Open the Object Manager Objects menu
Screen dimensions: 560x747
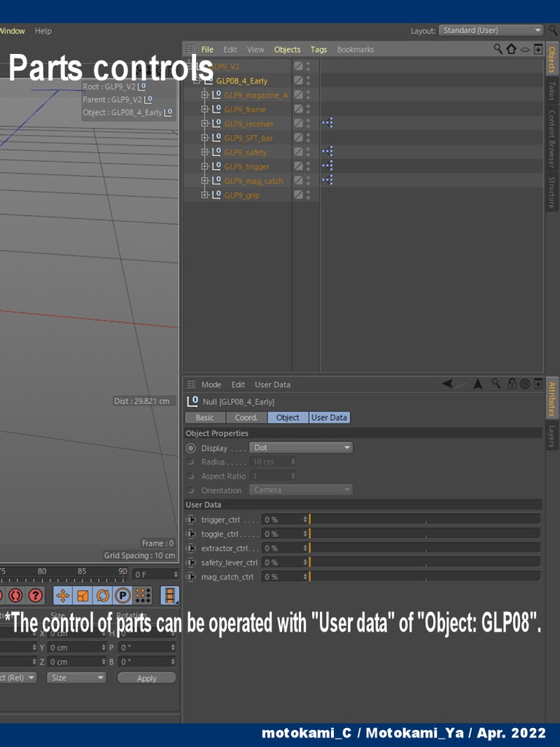click(x=287, y=50)
